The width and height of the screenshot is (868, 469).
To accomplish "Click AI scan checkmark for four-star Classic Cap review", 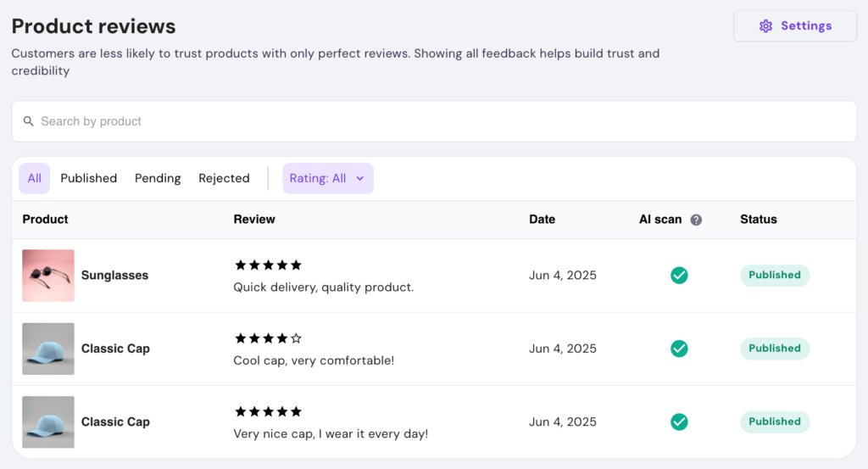I will [679, 349].
